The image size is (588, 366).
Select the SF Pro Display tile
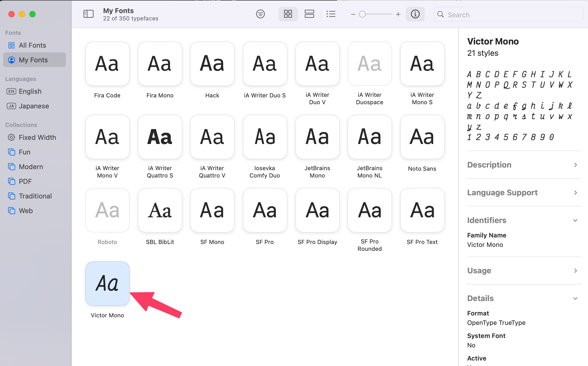point(317,210)
